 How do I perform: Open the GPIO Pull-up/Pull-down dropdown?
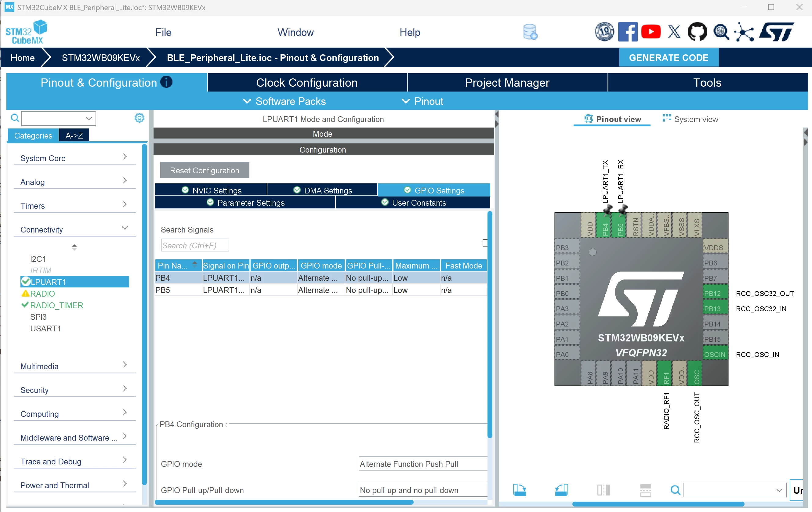point(423,490)
